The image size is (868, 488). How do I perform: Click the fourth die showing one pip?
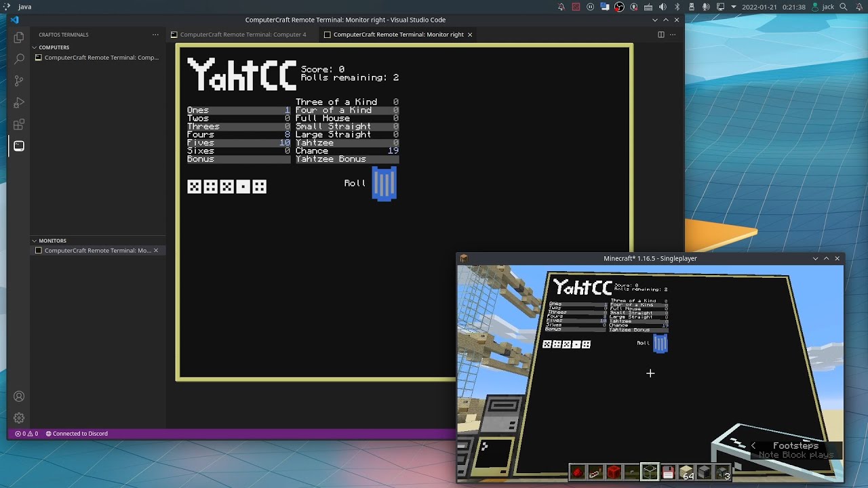[243, 186]
